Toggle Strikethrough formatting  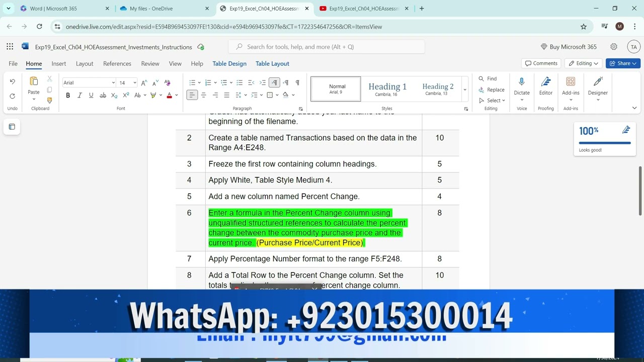103,95
